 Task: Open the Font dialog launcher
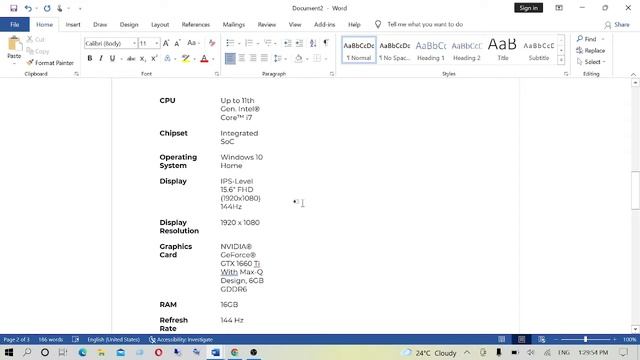coord(217,74)
